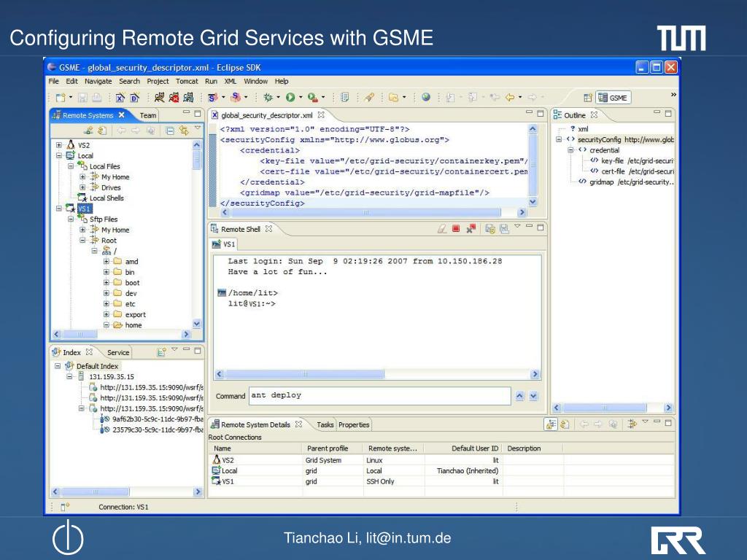Click the Tomcat start cat icon
Viewport: 747px width, 560px height.
click(x=159, y=98)
